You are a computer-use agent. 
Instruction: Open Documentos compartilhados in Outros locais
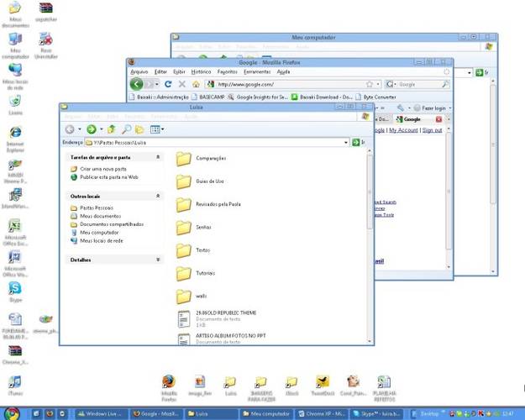(x=112, y=224)
